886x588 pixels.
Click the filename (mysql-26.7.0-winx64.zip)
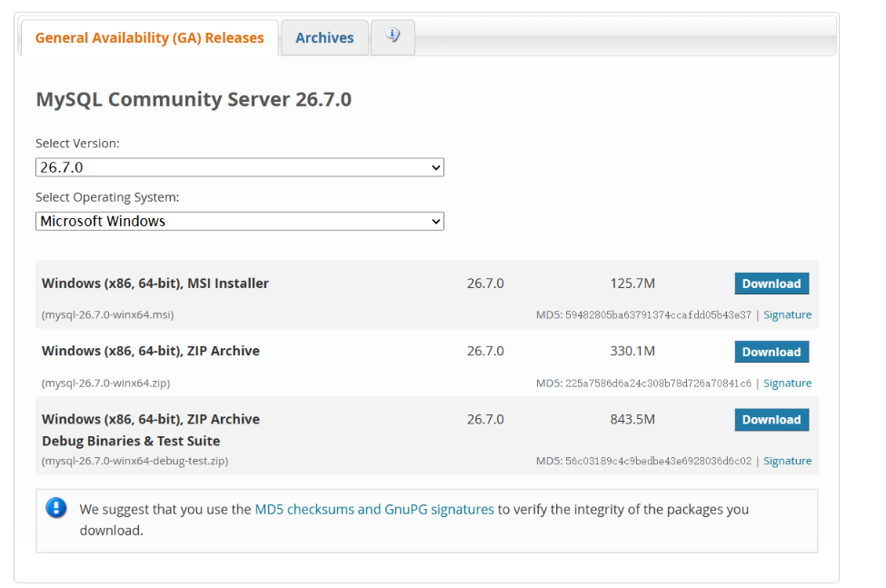pyautogui.click(x=105, y=383)
